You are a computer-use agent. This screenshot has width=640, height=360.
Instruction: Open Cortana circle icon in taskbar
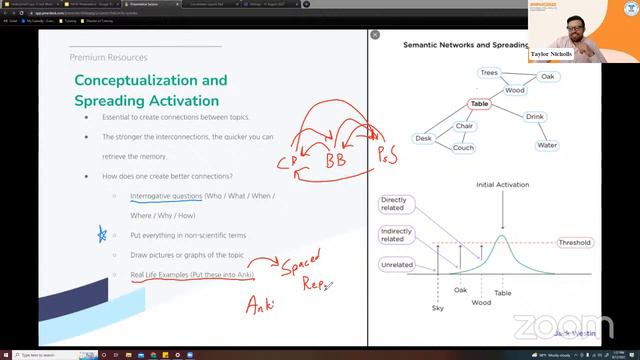(104, 355)
